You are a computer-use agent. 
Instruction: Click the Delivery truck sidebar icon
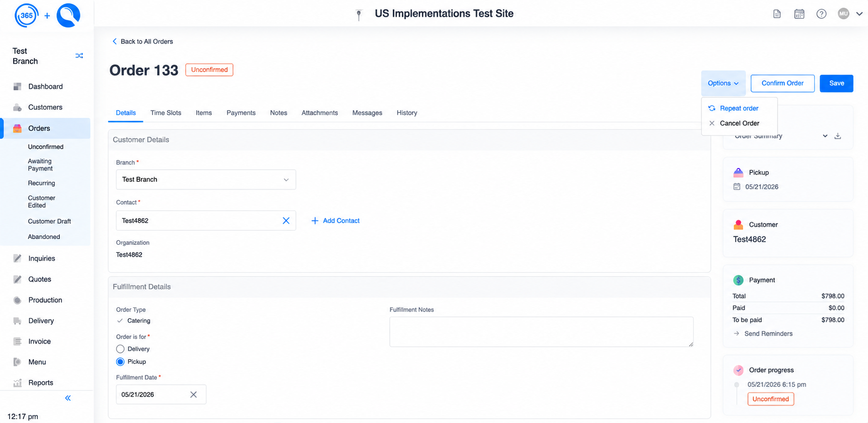pyautogui.click(x=17, y=321)
